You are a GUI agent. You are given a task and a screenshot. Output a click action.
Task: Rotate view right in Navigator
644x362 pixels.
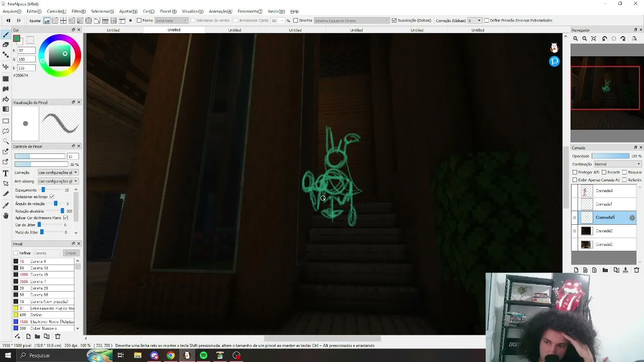(623, 39)
